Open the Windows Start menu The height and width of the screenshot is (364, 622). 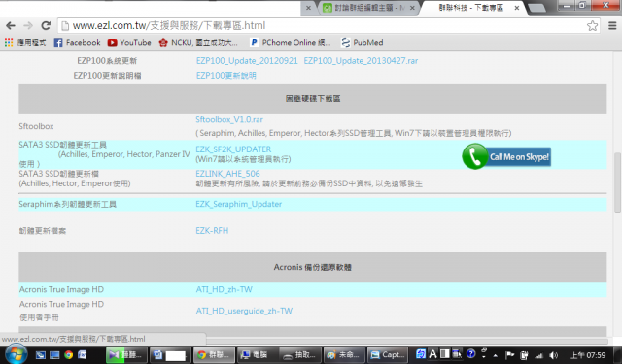pos(16,353)
